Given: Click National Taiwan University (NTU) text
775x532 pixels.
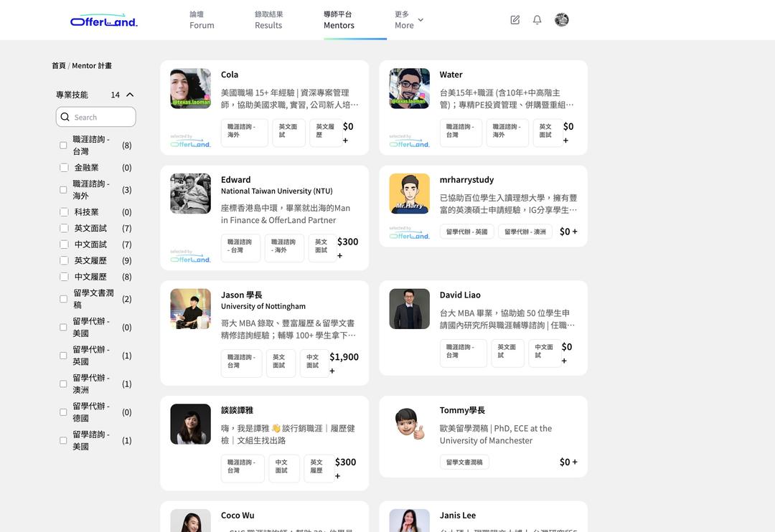Looking at the screenshot, I should tap(277, 191).
